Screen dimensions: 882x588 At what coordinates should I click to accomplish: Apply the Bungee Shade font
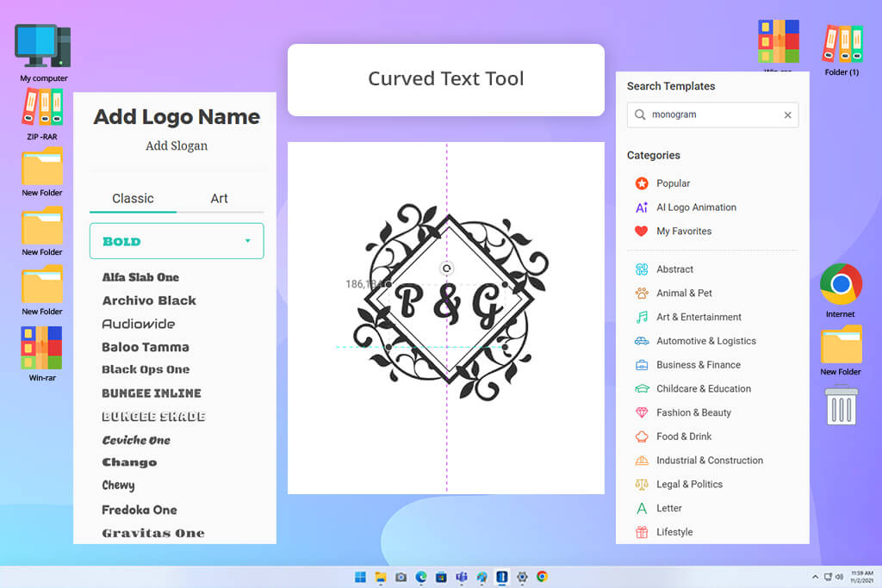pyautogui.click(x=153, y=417)
